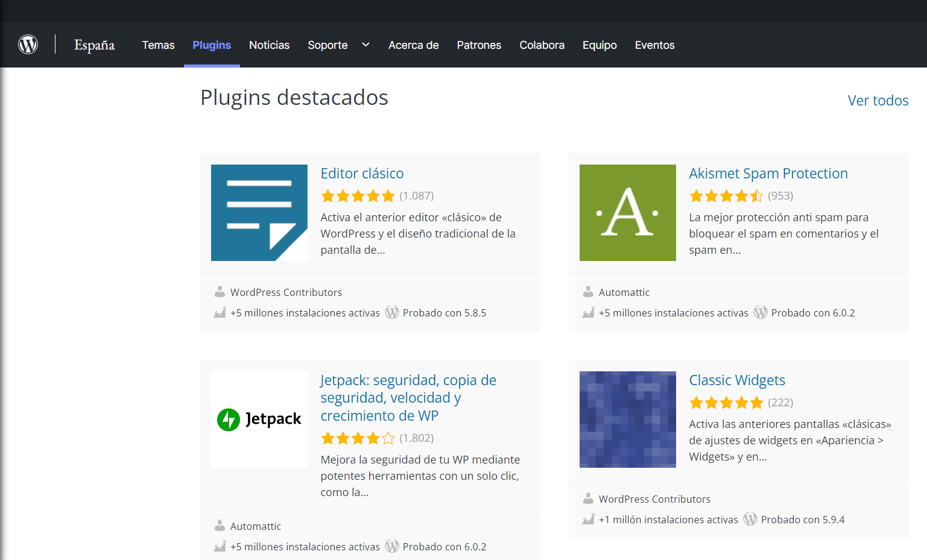Screen dimensions: 927x560
Task: Open the España site link
Action: click(x=94, y=45)
